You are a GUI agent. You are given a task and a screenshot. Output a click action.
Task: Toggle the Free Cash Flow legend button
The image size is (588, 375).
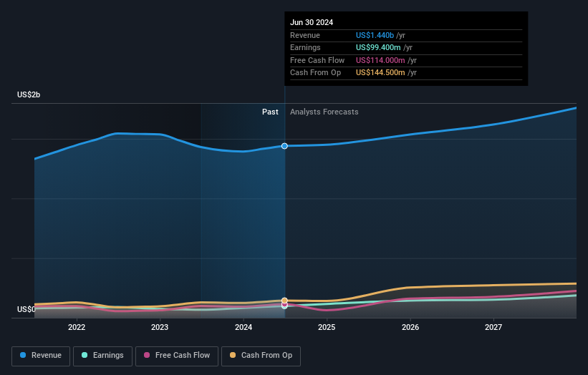tap(177, 356)
